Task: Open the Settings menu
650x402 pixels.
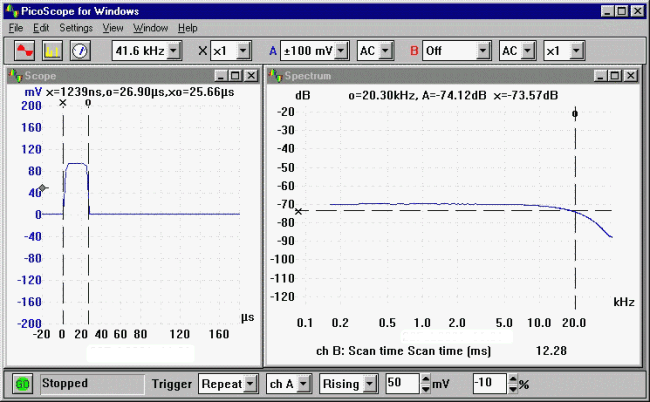Action: [76, 28]
